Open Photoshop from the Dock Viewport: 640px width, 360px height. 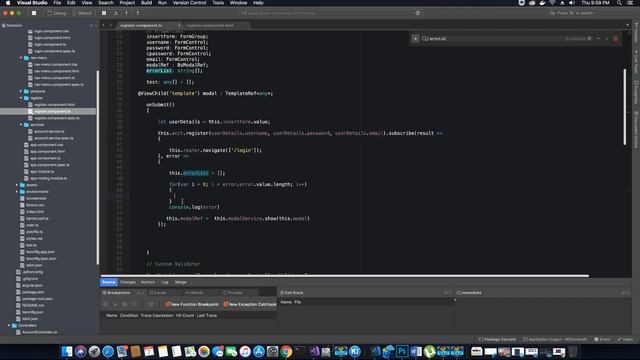click(x=402, y=351)
